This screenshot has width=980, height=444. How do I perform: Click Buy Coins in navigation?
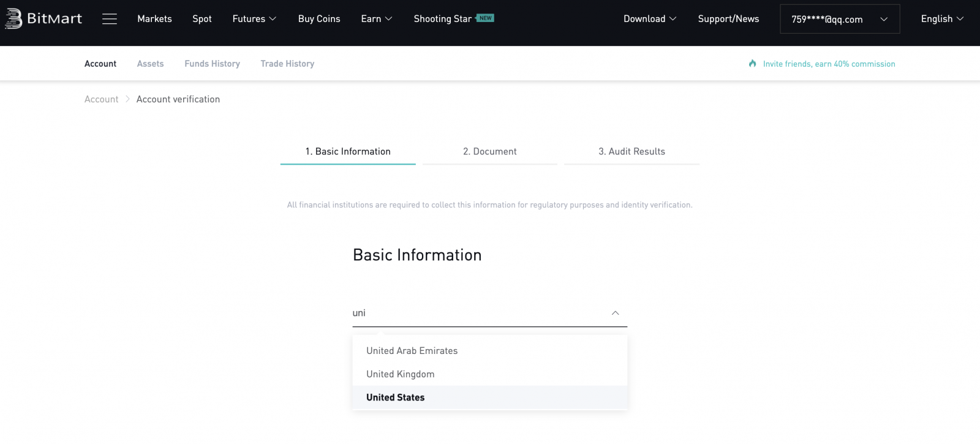tap(319, 19)
